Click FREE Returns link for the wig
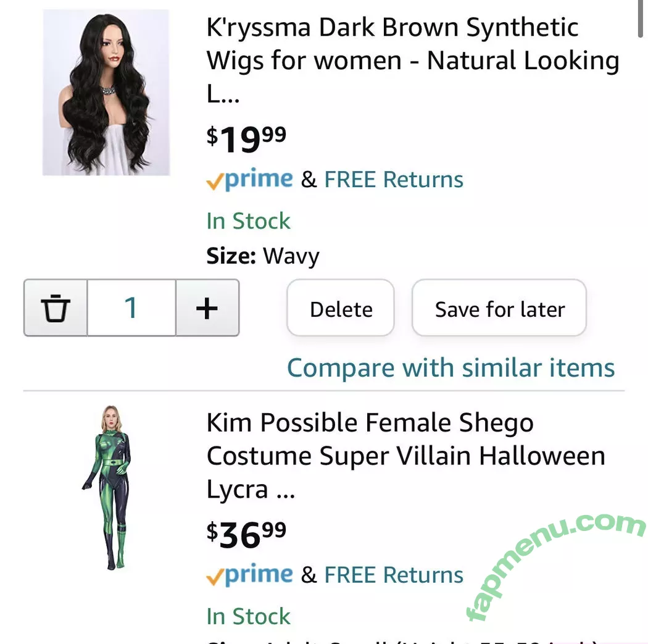Screen dimensions: 648x644 [394, 180]
